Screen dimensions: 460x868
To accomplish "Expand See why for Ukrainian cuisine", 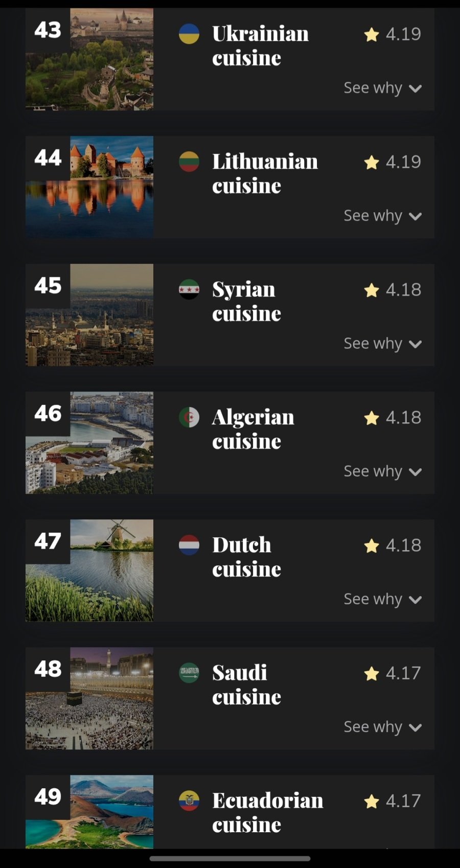I will [x=382, y=88].
